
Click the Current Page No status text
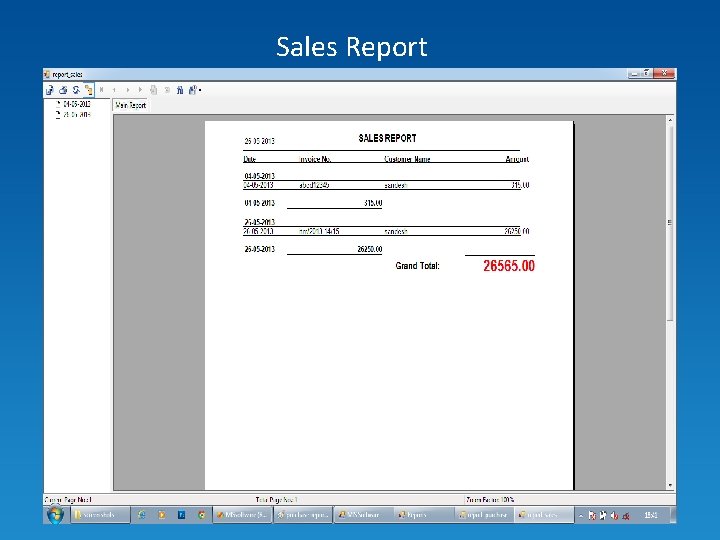[68, 500]
